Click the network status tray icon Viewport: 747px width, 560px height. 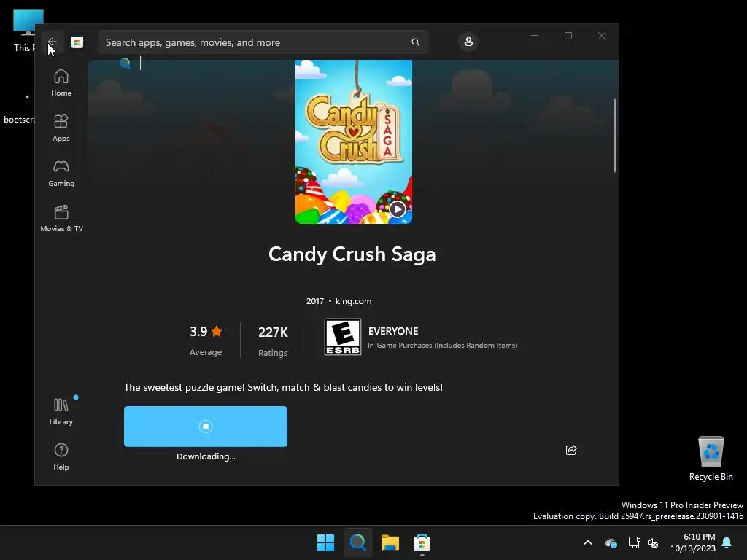634,542
